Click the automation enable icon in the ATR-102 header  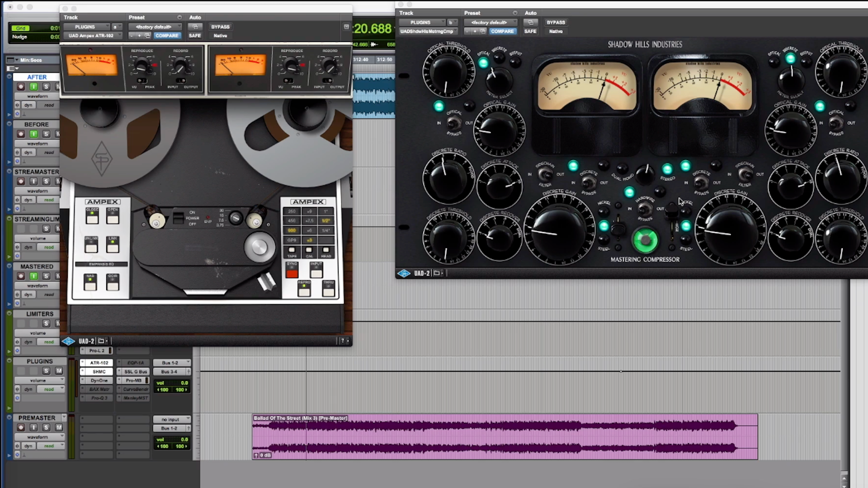click(x=195, y=27)
